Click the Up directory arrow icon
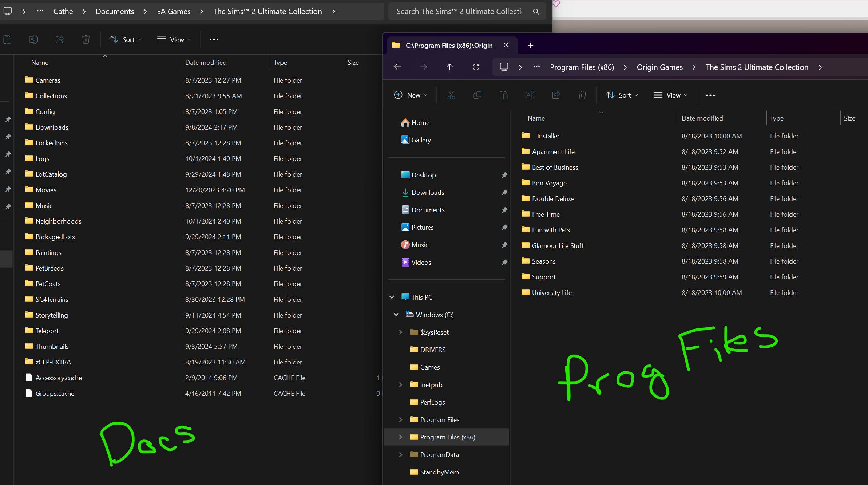 449,67
